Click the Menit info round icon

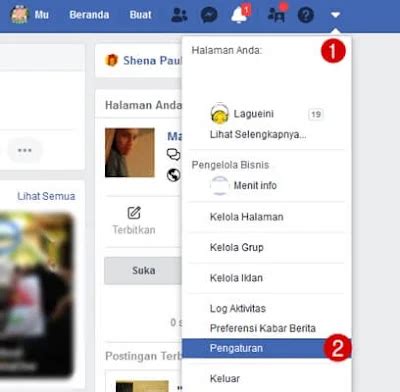pos(220,185)
